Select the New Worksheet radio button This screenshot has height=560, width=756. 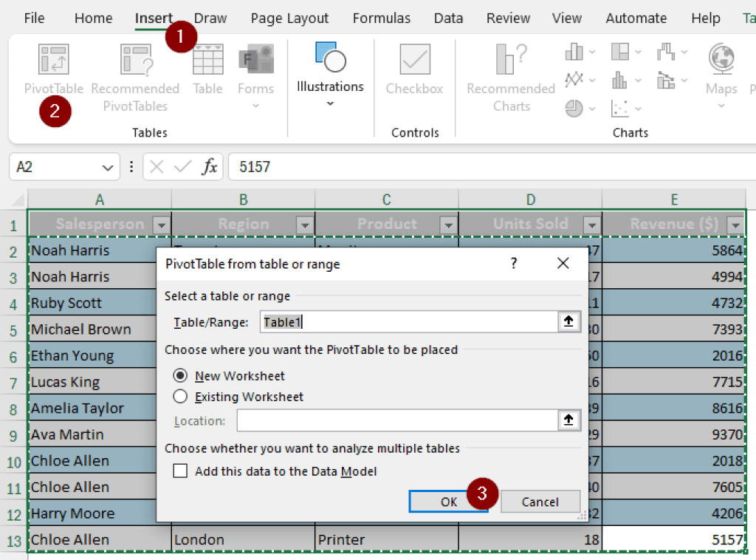(x=181, y=375)
